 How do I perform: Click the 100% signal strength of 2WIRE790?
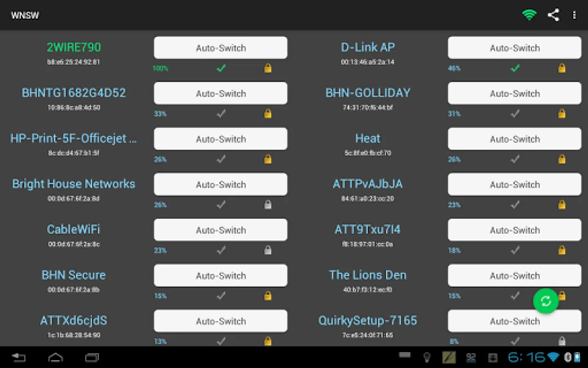coord(160,68)
